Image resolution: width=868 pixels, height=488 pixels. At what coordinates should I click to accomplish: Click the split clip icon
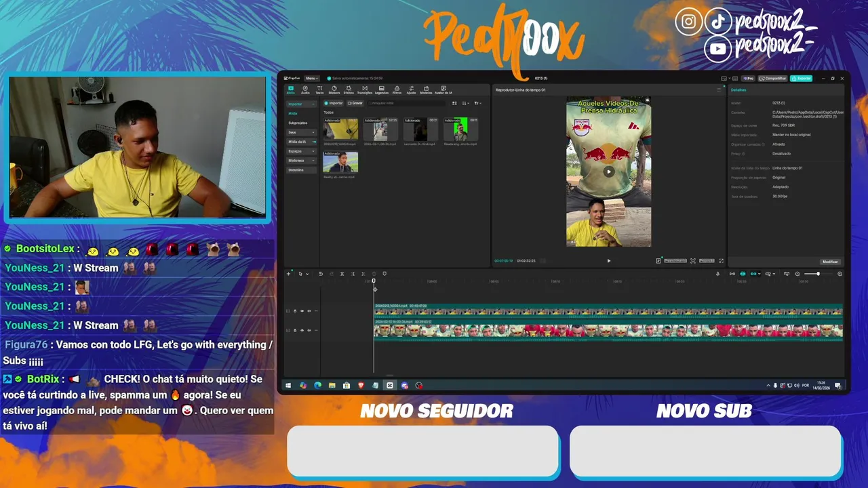coord(342,274)
